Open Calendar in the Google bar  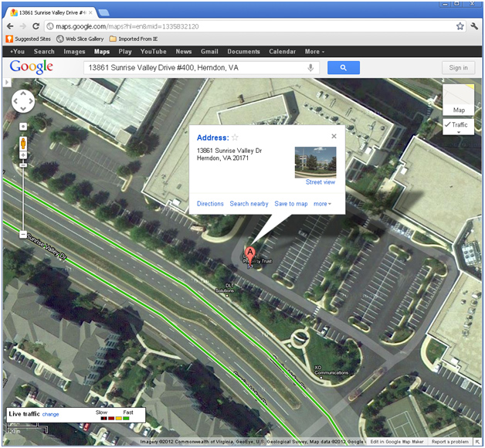[x=282, y=52]
